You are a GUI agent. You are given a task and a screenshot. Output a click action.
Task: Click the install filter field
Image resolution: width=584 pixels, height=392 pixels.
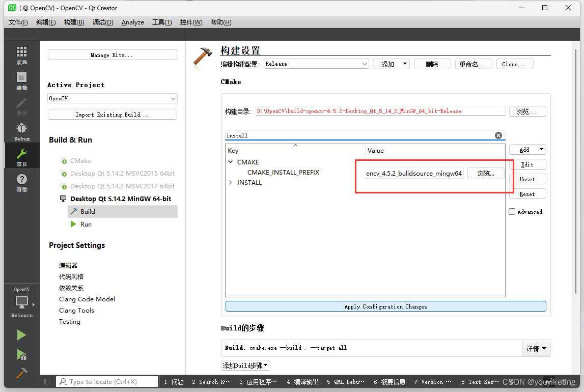coord(360,135)
